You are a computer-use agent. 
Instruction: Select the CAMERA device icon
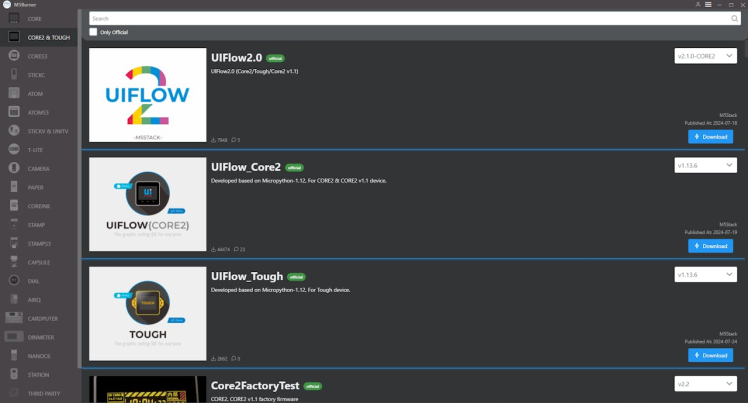(x=14, y=168)
